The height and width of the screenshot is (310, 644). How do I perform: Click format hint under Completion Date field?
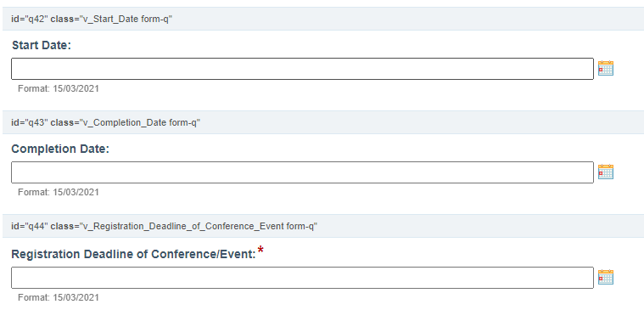click(x=59, y=192)
